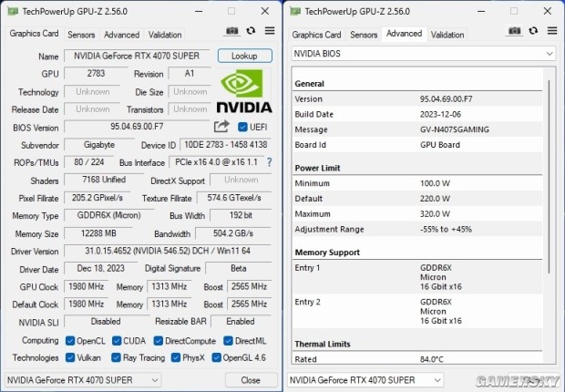This screenshot has height=392, width=565.
Task: Toggle the CUDA checkbox
Action: [x=117, y=341]
